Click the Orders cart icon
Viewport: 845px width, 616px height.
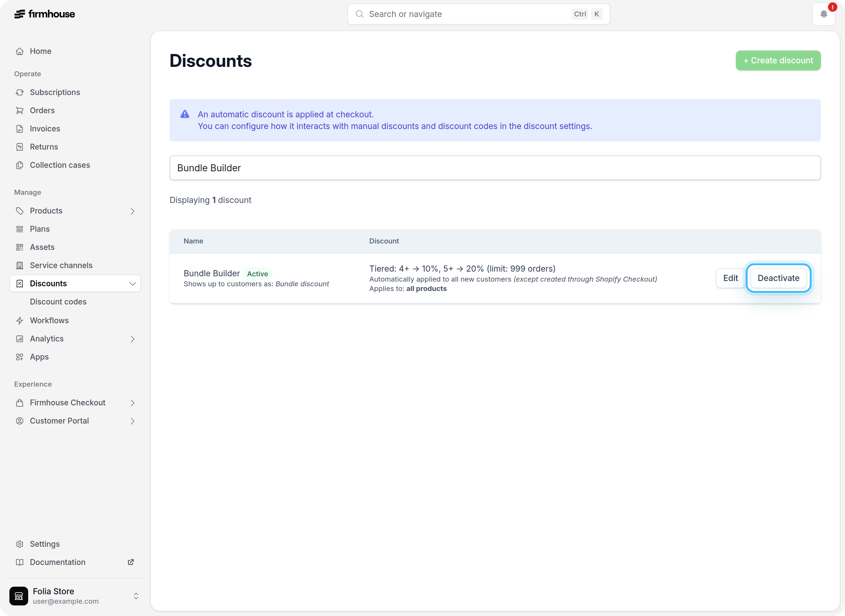pyautogui.click(x=20, y=111)
